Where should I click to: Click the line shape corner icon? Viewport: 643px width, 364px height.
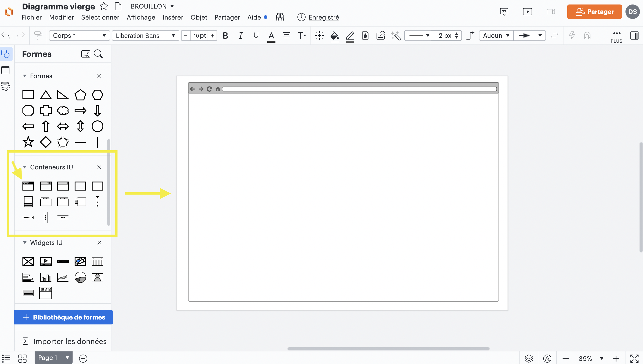tap(470, 36)
